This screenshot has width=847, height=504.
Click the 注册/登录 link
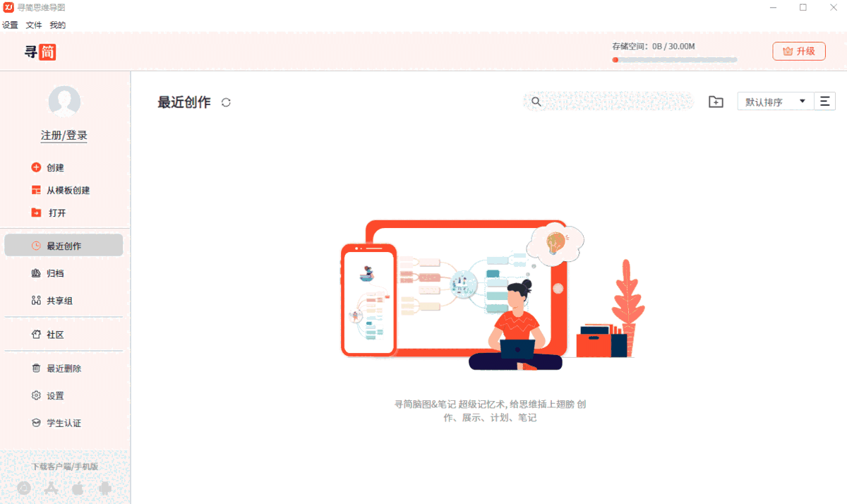pos(64,135)
